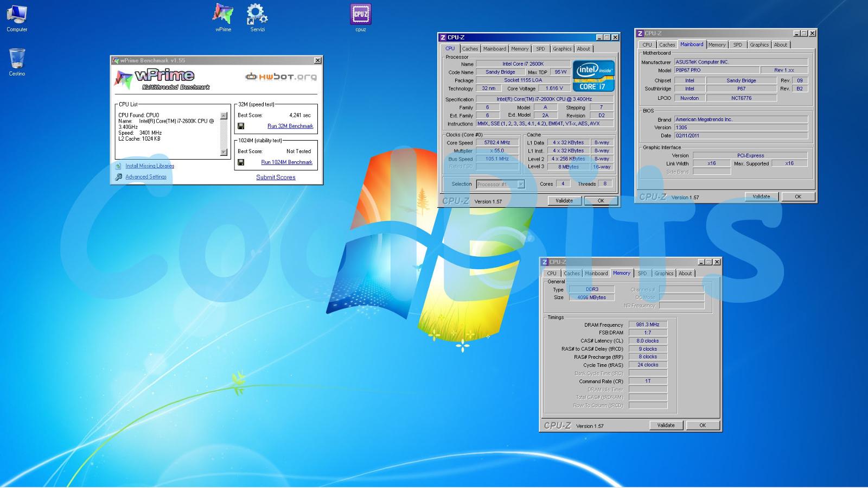
Task: Select Caches tab in Mainboard window
Action: (667, 45)
